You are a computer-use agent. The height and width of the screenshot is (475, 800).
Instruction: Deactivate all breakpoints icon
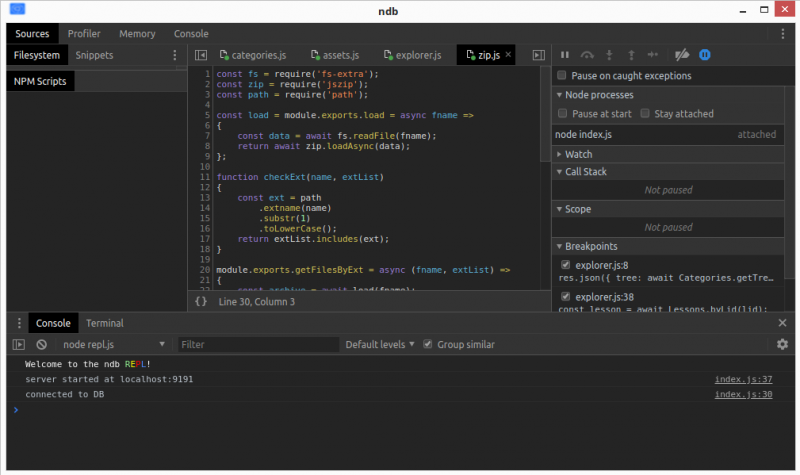683,55
